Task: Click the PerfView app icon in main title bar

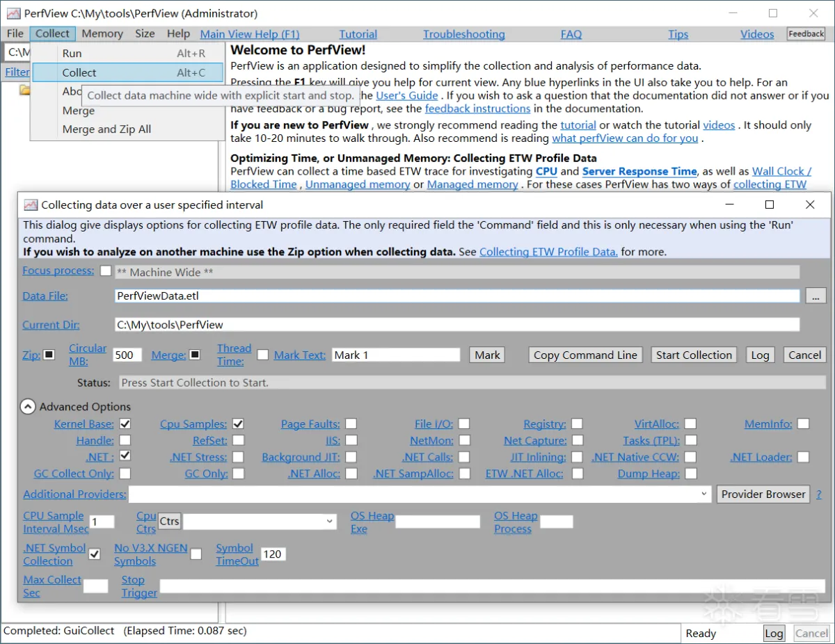Action: pyautogui.click(x=13, y=13)
